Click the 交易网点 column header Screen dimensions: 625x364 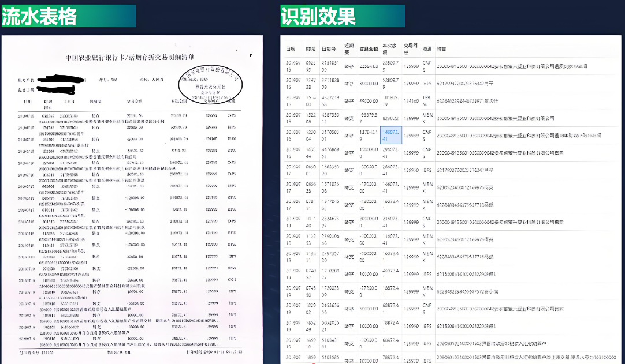[411, 48]
